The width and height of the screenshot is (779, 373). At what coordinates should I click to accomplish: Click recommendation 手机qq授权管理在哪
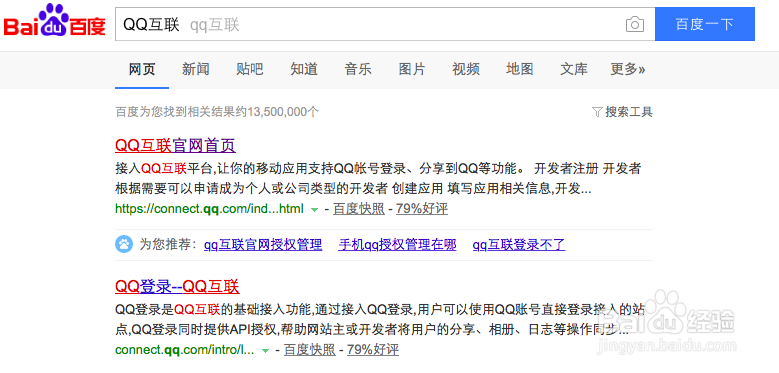397,245
